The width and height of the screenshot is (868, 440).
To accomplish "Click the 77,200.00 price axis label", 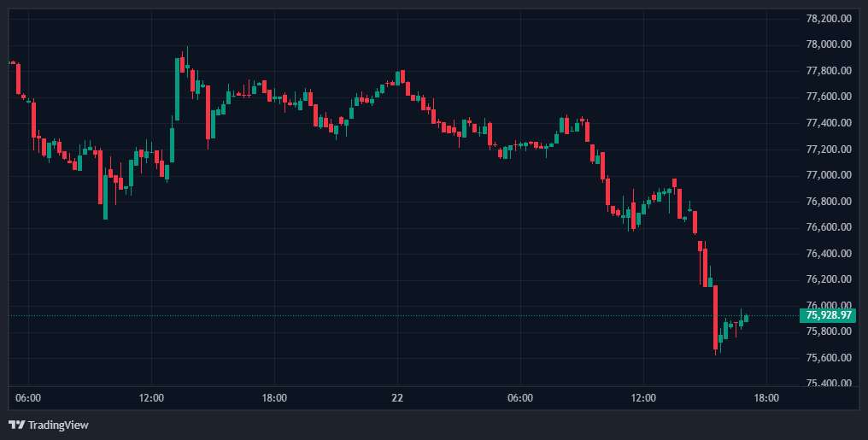I will [829, 149].
